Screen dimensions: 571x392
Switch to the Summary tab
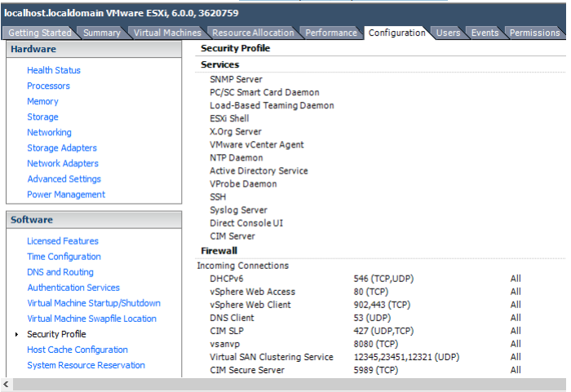(102, 33)
